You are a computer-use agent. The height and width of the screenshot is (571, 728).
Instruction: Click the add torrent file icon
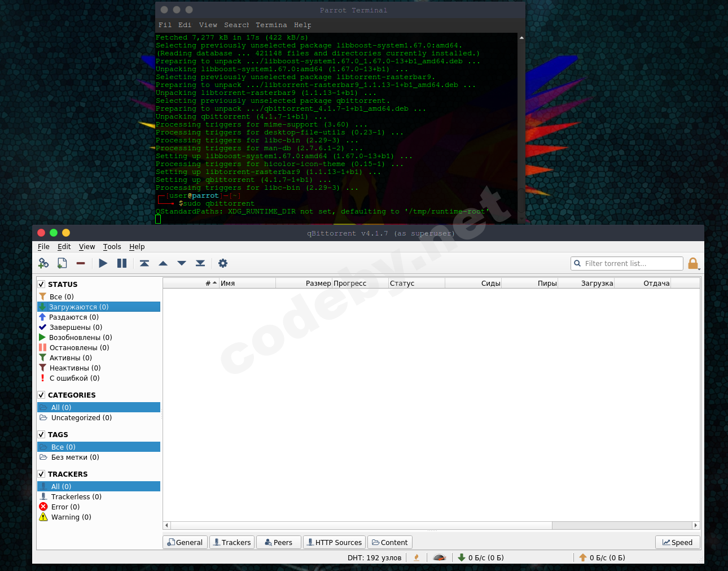[x=62, y=263]
